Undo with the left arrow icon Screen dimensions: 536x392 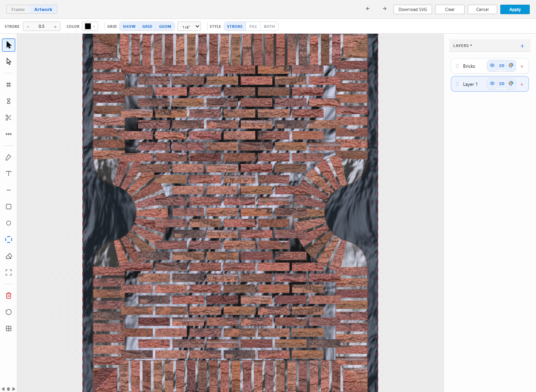(368, 9)
